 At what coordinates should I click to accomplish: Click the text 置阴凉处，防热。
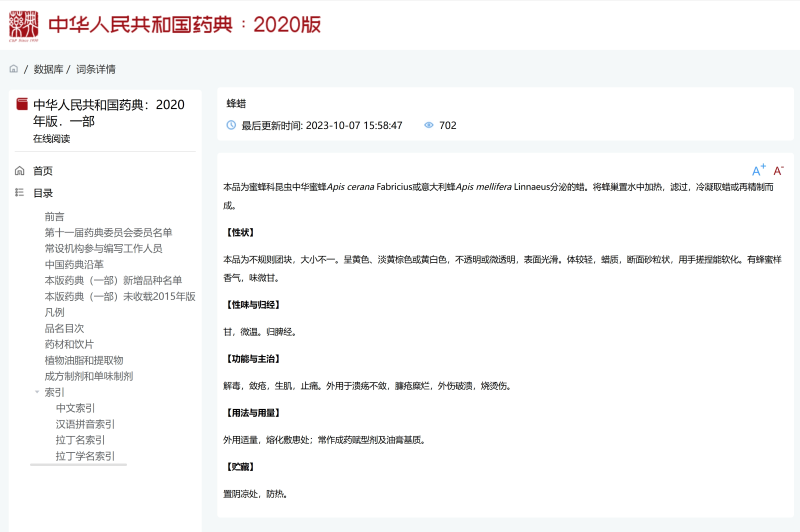tap(255, 494)
